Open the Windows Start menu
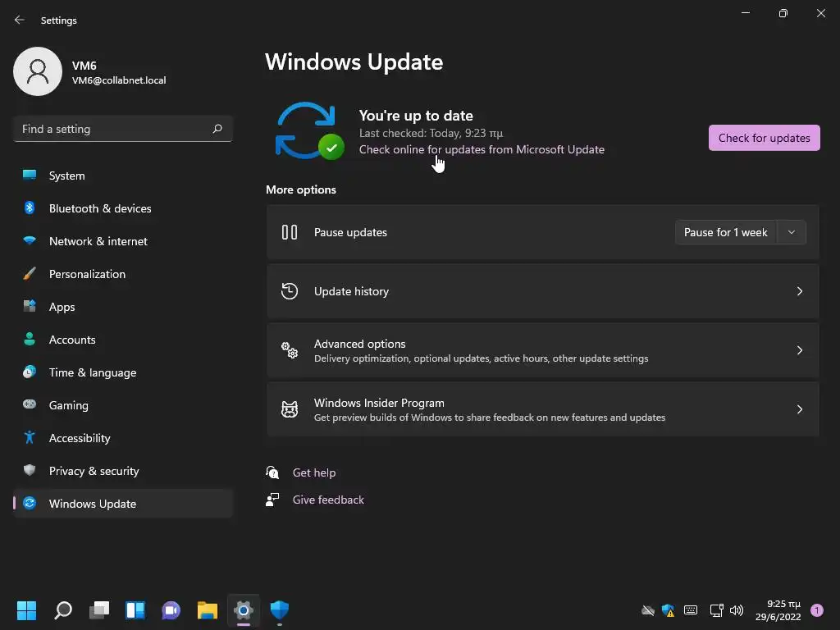840x630 pixels. tap(26, 609)
